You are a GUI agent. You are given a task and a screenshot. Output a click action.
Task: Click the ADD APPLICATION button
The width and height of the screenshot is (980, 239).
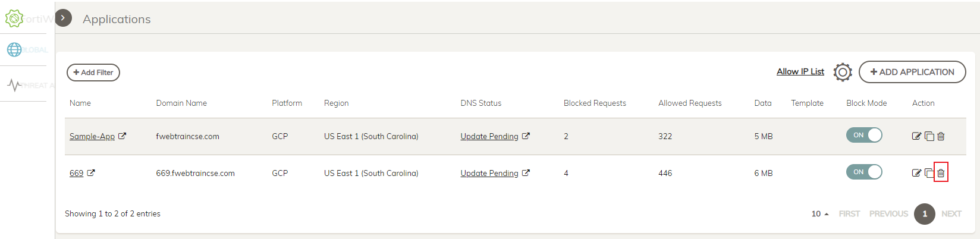pos(912,72)
